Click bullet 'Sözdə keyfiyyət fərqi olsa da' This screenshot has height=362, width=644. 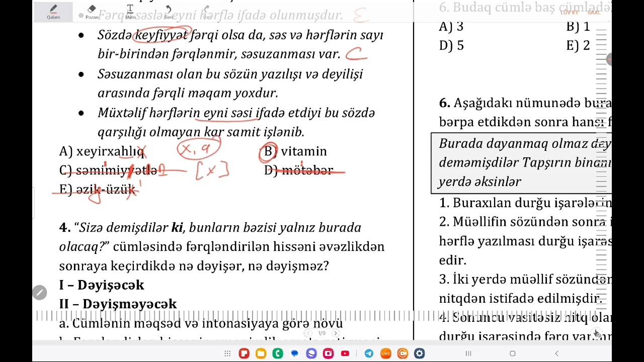[x=240, y=44]
